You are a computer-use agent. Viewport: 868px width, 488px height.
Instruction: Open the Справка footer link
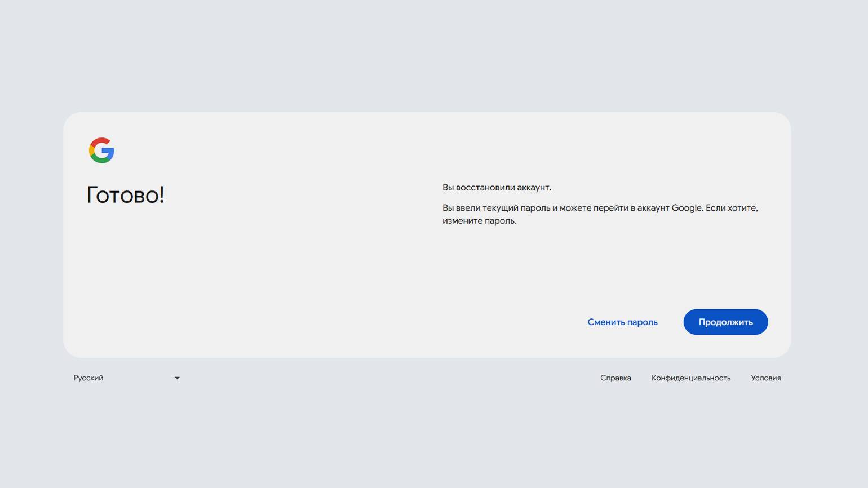tap(615, 378)
